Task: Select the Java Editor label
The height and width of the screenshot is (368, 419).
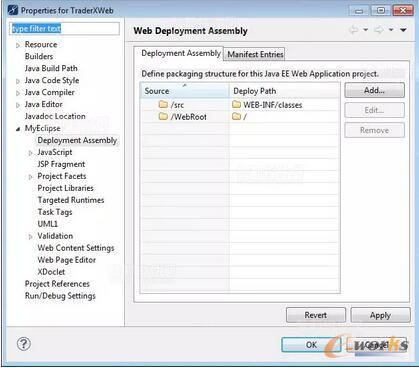Action: [x=43, y=104]
